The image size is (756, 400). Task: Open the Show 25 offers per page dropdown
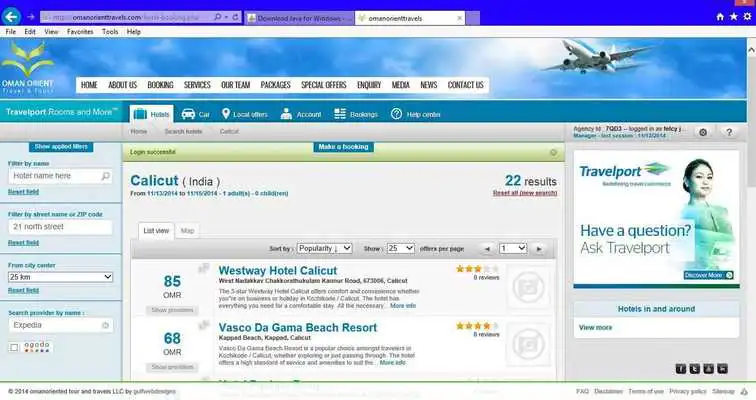click(x=400, y=248)
